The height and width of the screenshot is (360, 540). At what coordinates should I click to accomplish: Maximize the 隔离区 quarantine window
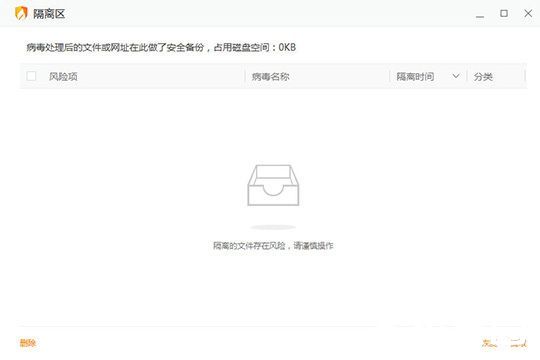504,13
